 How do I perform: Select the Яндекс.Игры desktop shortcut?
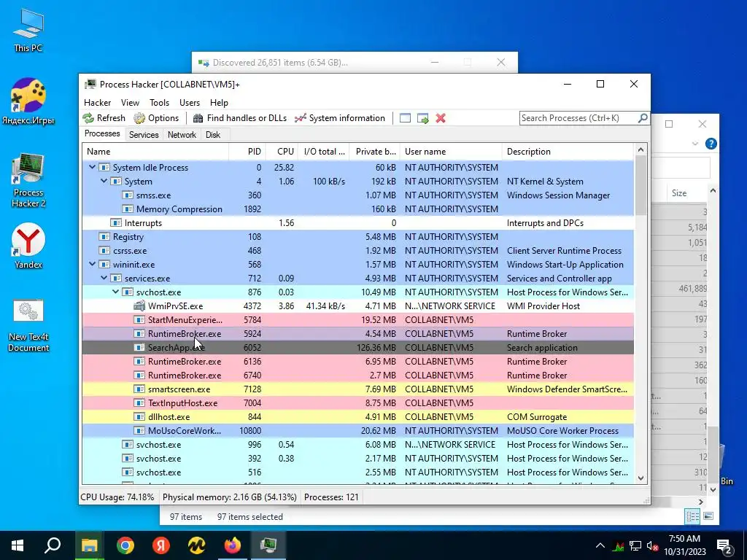tap(28, 101)
